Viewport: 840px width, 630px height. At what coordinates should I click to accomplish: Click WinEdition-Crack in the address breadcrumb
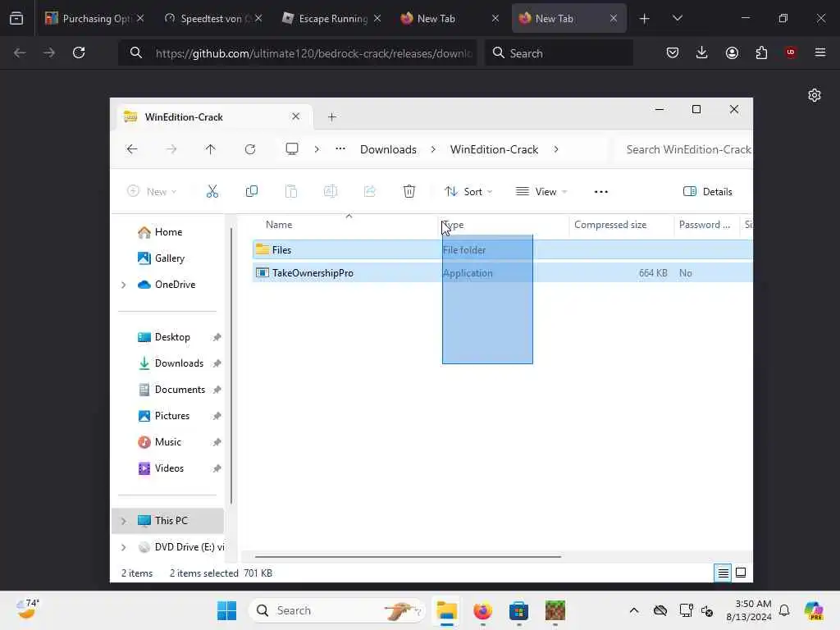(x=494, y=149)
